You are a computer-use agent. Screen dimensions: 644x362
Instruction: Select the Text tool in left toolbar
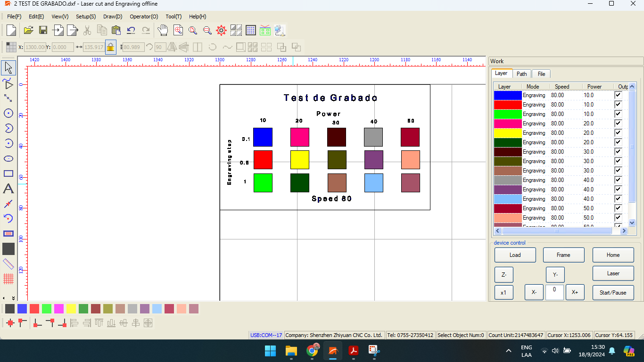[x=8, y=189]
